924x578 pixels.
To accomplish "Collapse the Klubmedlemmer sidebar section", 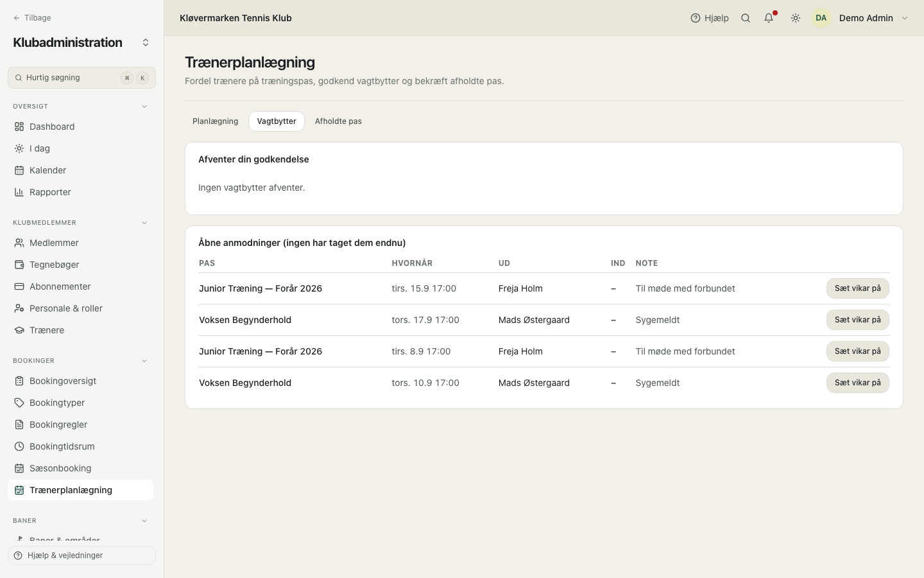I will 144,223.
